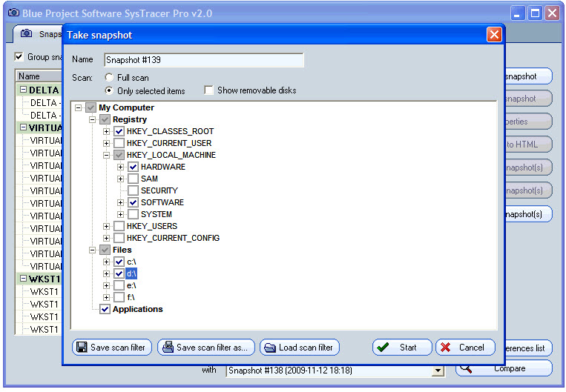Click the camera icon in the SysTracer title bar
This screenshot has width=566, height=392.
pyautogui.click(x=13, y=13)
